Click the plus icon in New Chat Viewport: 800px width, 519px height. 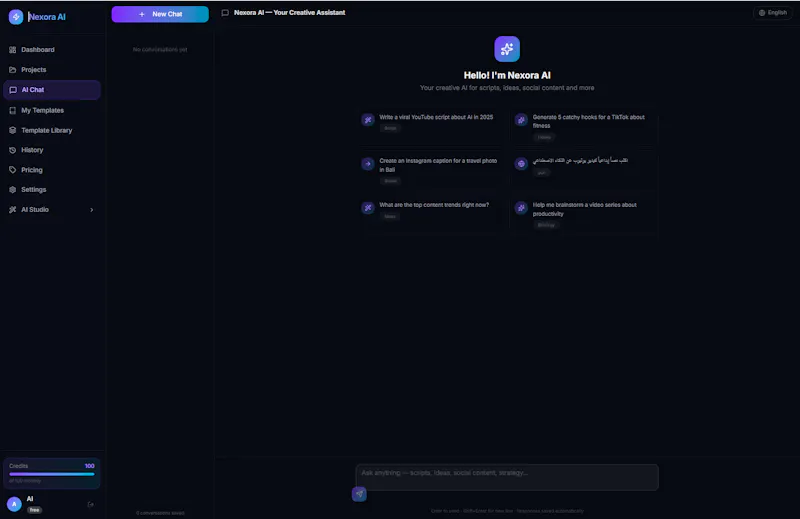142,14
